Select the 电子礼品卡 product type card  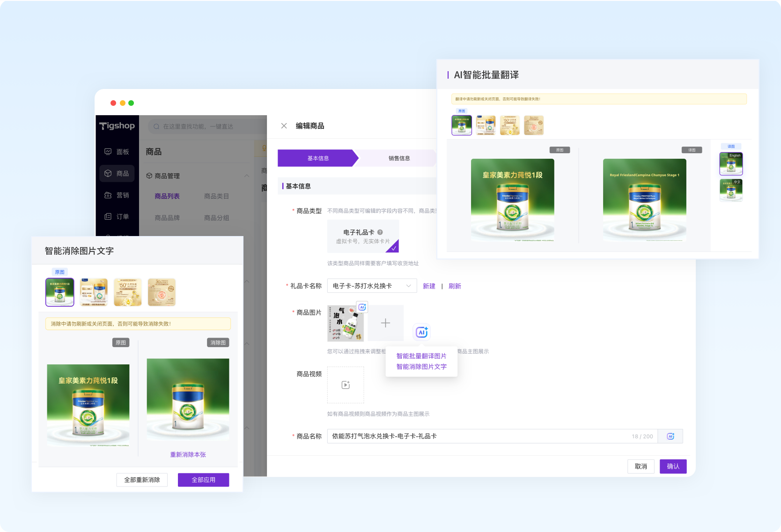(363, 236)
